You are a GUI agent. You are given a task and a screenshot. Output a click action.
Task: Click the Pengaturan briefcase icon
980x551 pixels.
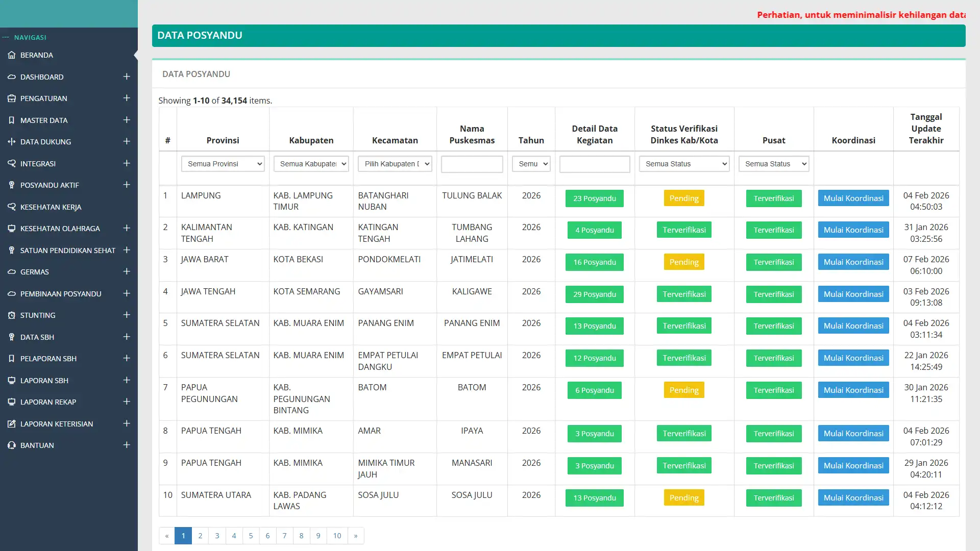(11, 98)
